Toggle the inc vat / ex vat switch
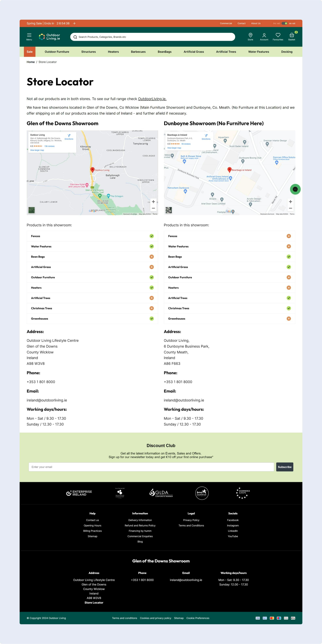 (x=284, y=24)
